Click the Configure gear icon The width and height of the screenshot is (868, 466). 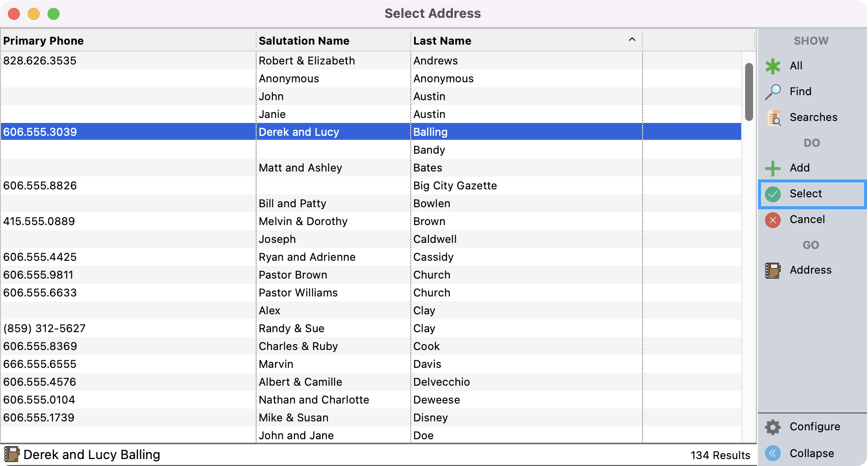(773, 426)
